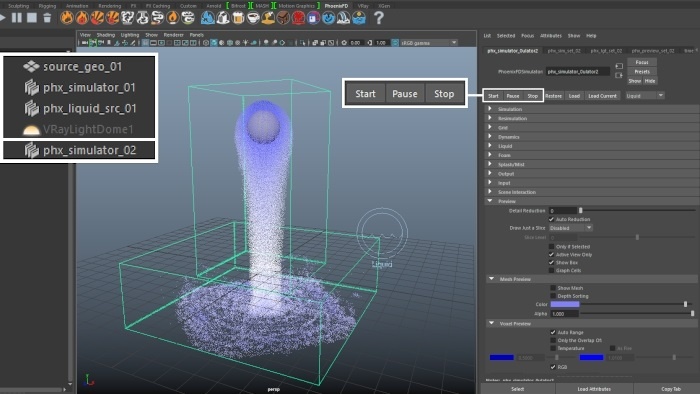Click the select camera icon in viewport toolbar
Screen dimensions: 700x394
pyautogui.click(x=84, y=43)
